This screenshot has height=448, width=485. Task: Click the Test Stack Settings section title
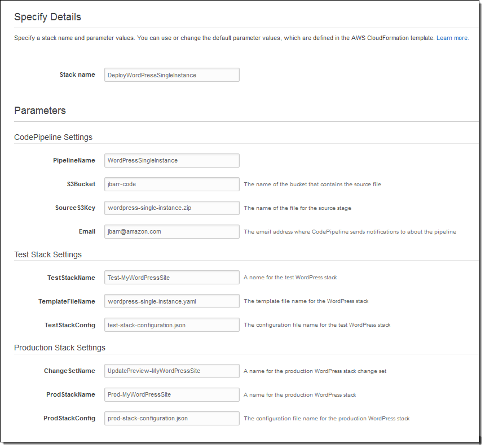(x=48, y=254)
